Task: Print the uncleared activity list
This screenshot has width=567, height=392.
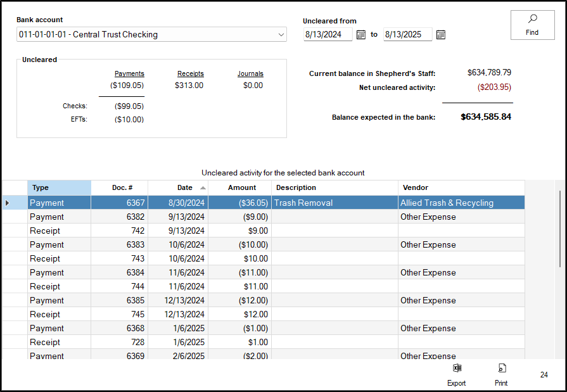Action: click(501, 374)
